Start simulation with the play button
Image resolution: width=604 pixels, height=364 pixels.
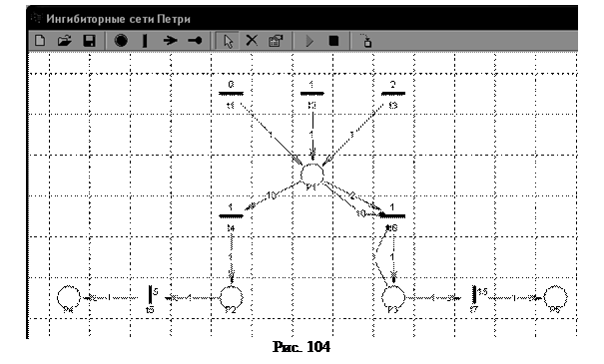(x=309, y=41)
